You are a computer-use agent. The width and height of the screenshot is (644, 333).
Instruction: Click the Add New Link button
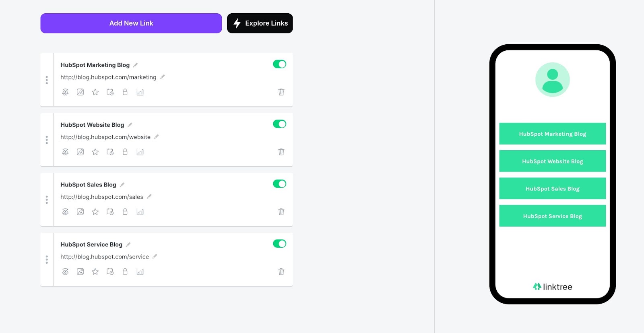point(131,23)
